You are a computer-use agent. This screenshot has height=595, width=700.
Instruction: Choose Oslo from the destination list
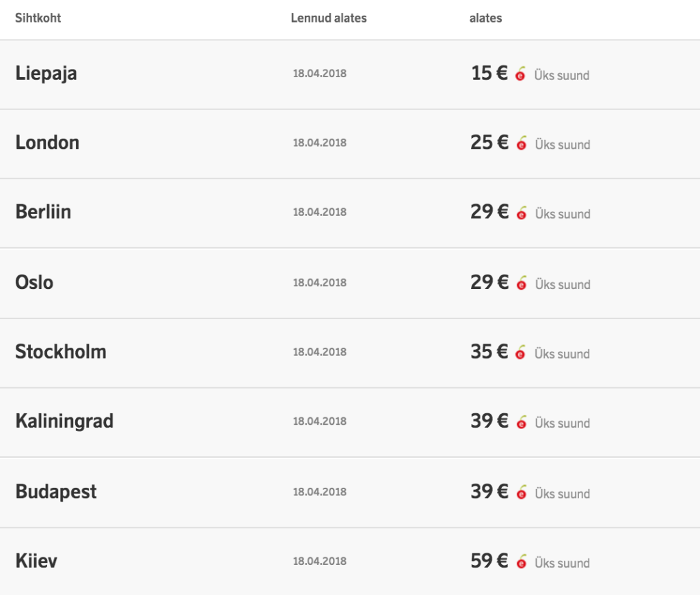pos(34,282)
